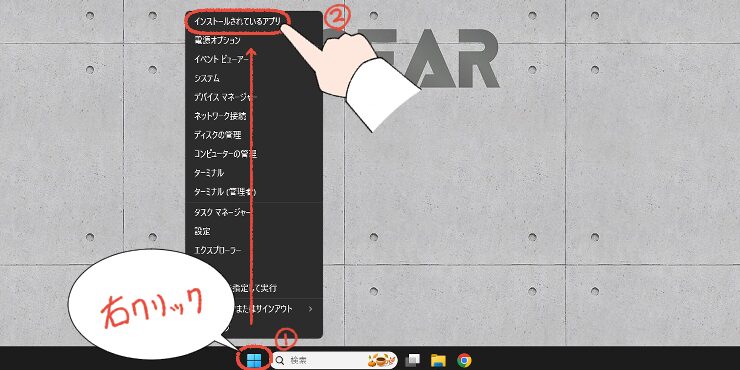Focus the taskbar 検索 search field
This screenshot has height=370, width=740.
(x=334, y=361)
